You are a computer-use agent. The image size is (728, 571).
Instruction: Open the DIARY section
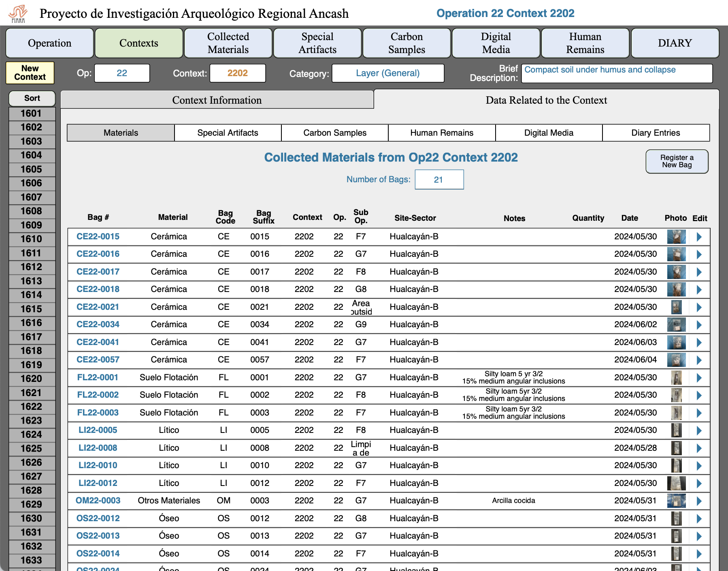point(675,43)
